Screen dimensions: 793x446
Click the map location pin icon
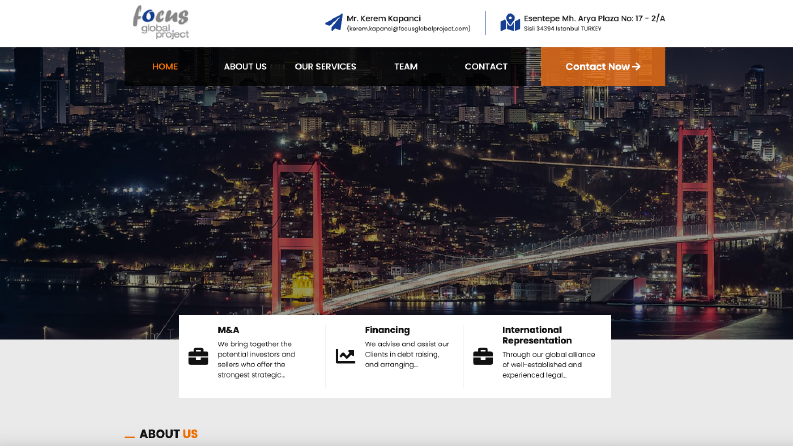tap(510, 22)
